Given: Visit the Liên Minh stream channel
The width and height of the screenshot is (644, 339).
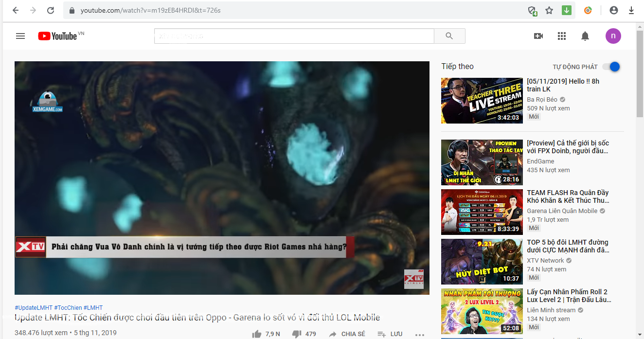Looking at the screenshot, I should tap(551, 310).
